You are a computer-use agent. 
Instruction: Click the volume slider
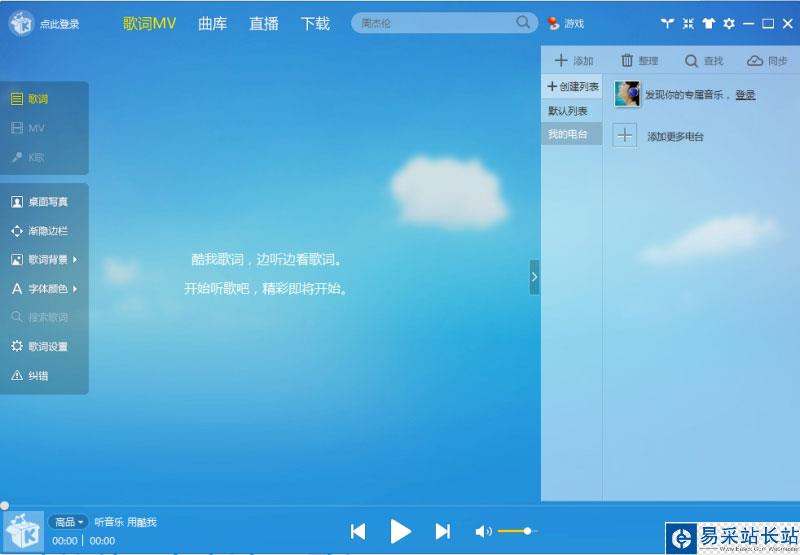tap(517, 531)
